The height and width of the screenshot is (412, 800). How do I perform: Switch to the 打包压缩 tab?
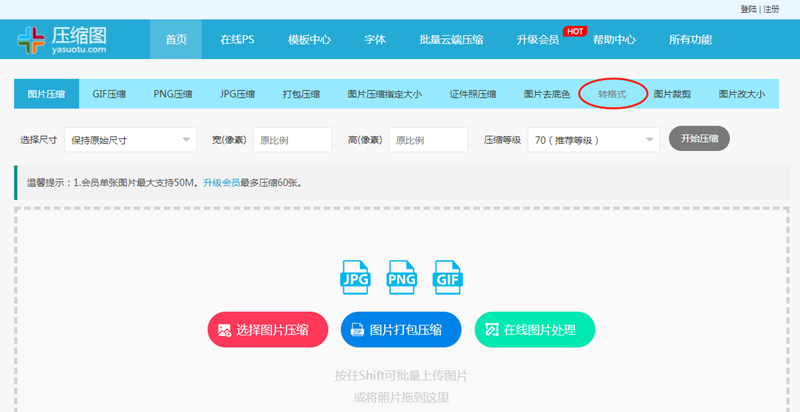302,94
